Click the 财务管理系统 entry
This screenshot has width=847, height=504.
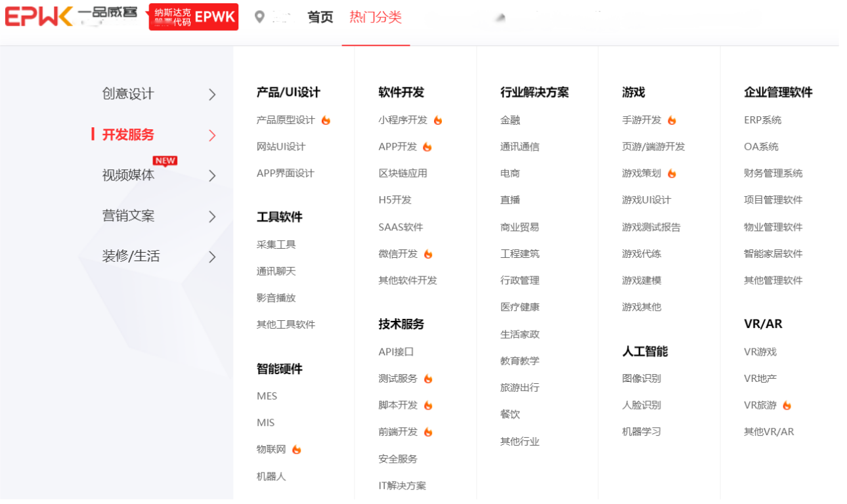773,173
